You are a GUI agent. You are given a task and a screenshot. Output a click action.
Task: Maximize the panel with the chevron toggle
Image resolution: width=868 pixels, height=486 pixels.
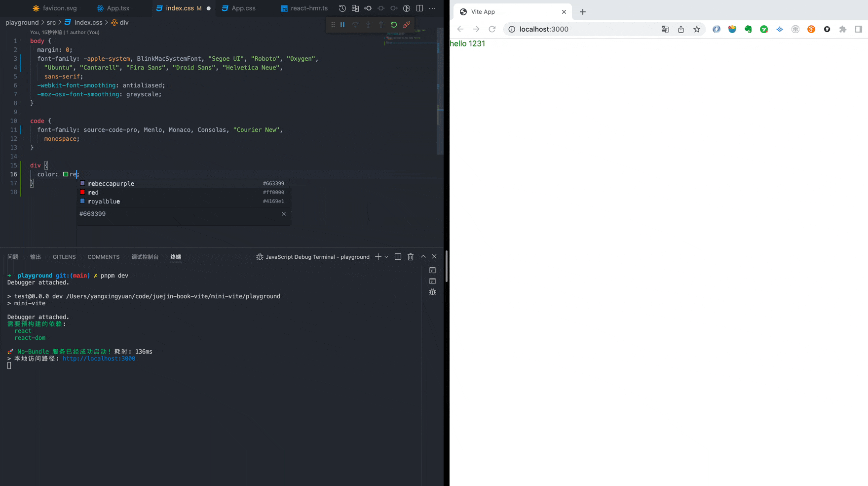(423, 256)
